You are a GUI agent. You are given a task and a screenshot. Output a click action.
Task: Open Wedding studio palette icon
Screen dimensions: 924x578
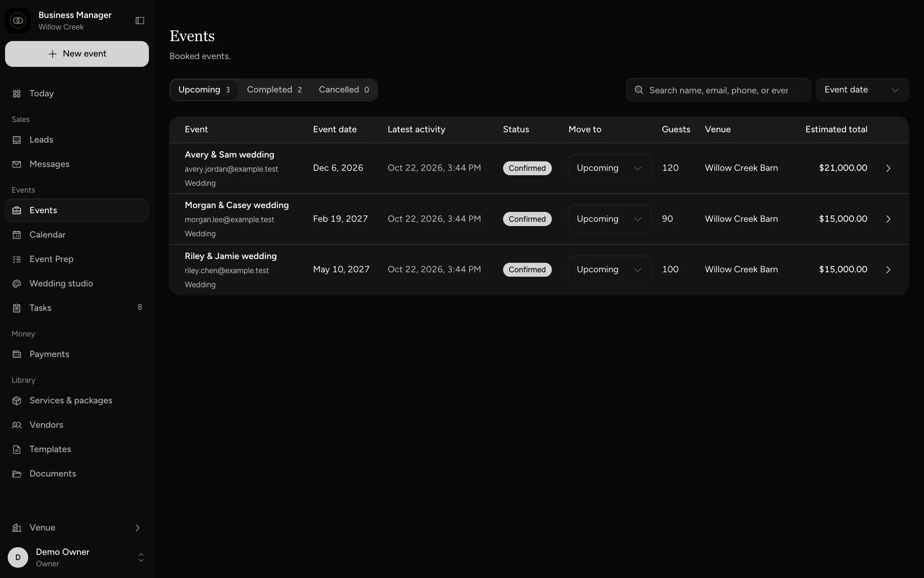click(17, 284)
